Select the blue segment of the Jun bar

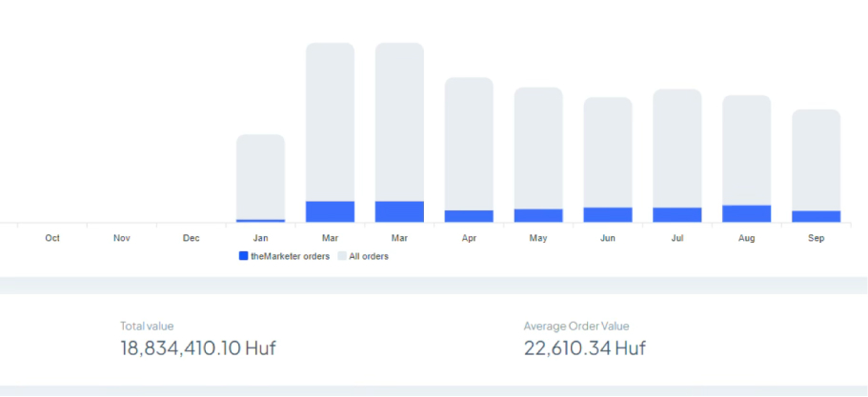pyautogui.click(x=608, y=214)
